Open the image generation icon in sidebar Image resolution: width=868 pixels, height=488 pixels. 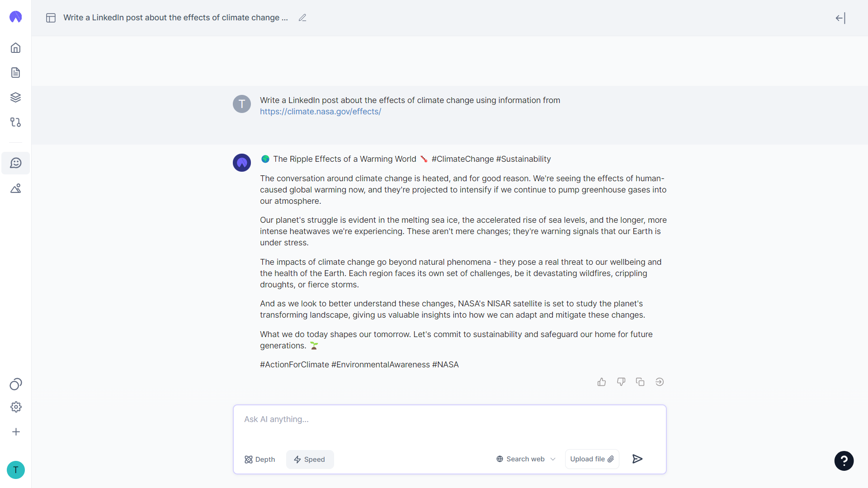tap(16, 188)
